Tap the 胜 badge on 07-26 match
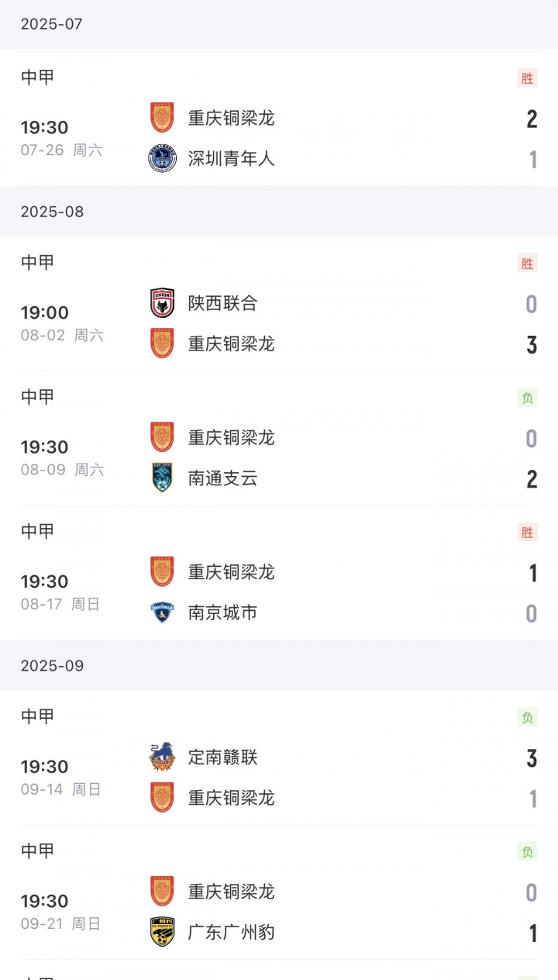The image size is (558, 980). pyautogui.click(x=527, y=78)
